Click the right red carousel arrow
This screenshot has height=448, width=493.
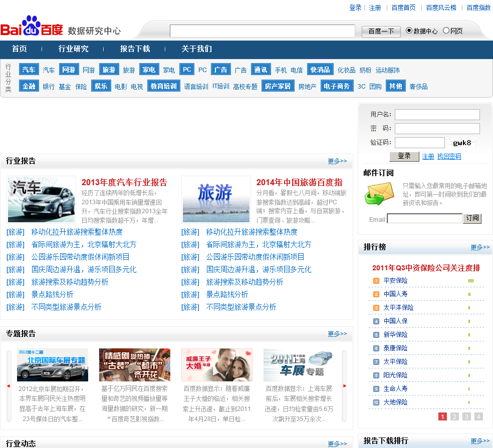click(345, 386)
